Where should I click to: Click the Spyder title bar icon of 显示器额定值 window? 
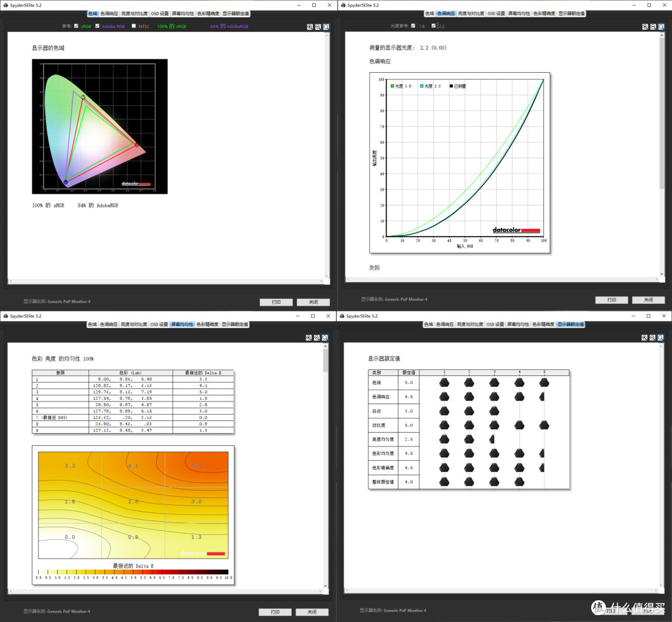(x=342, y=316)
